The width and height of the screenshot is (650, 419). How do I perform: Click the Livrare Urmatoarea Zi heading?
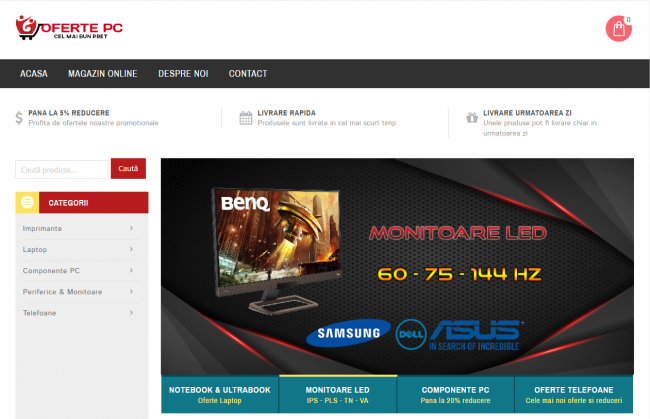tap(527, 113)
